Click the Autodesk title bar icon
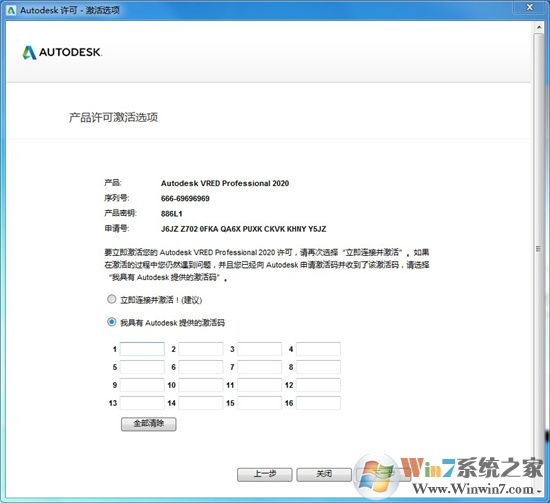The image size is (550, 503). (x=11, y=10)
